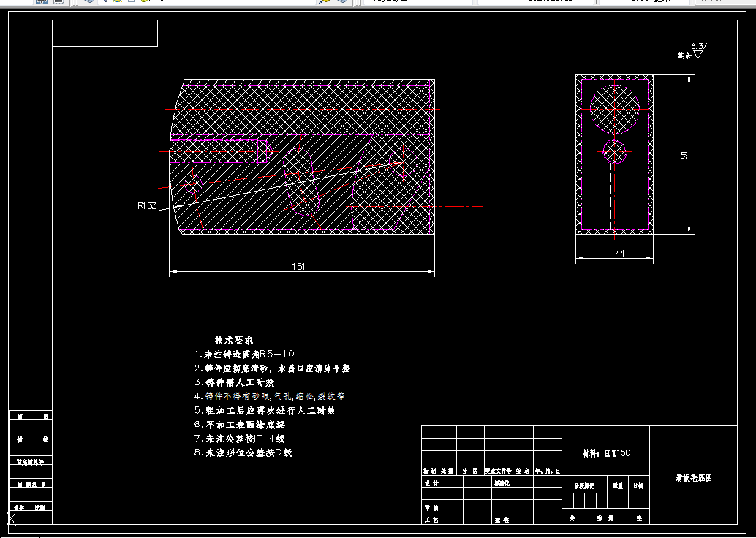Select the magenta ellipse in the main view

301,182
